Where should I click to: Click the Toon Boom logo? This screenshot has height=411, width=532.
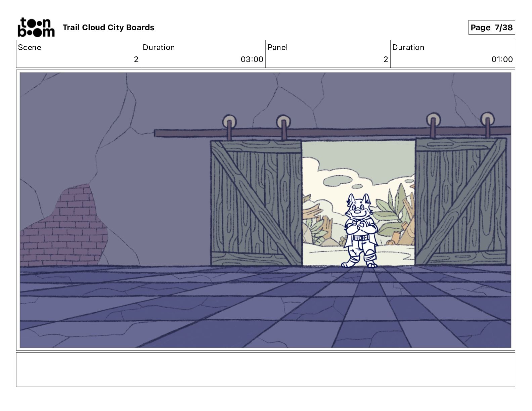click(x=36, y=27)
